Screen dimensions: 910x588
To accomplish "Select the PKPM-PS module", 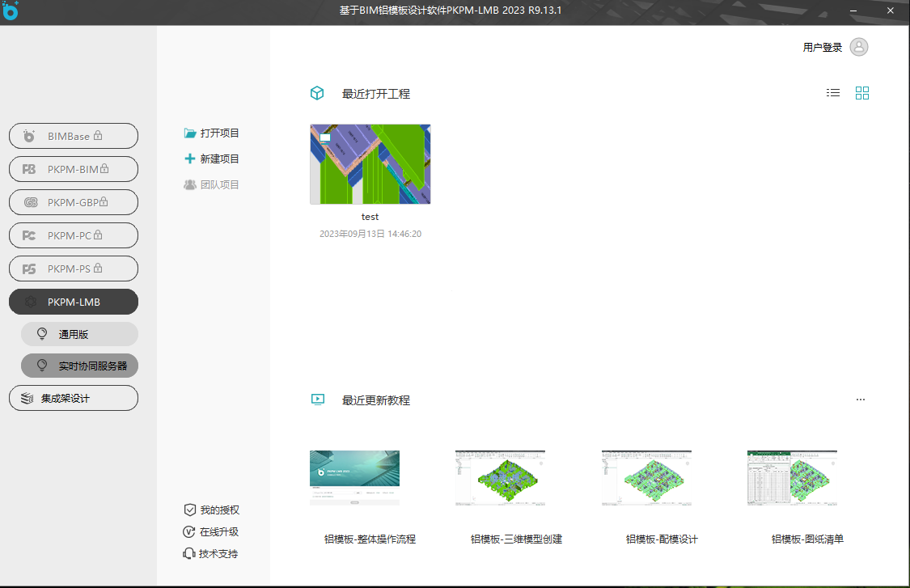I will 74,269.
